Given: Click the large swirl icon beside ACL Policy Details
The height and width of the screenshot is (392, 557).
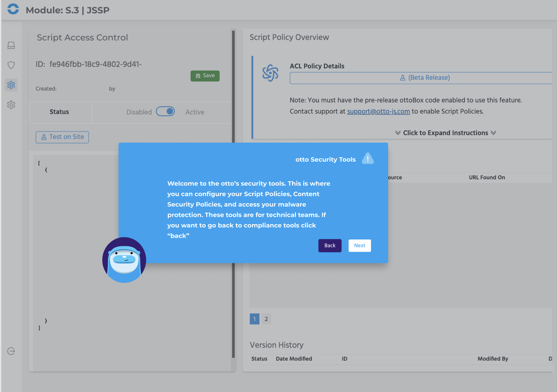Looking at the screenshot, I should click(270, 73).
